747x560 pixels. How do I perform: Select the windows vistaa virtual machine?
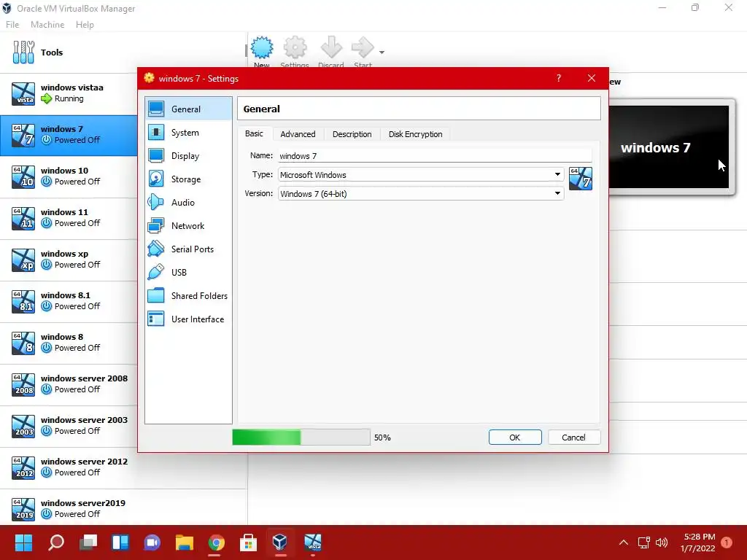coord(69,93)
